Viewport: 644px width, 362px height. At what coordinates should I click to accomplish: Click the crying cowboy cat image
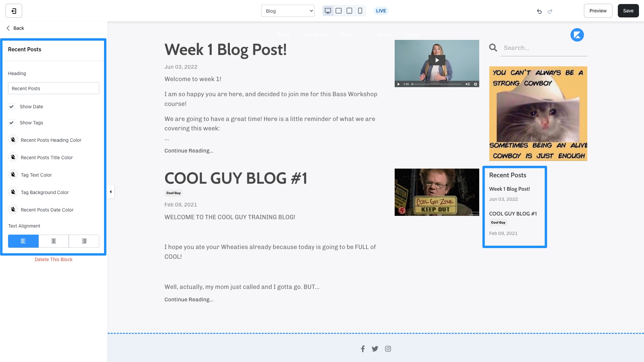[538, 114]
